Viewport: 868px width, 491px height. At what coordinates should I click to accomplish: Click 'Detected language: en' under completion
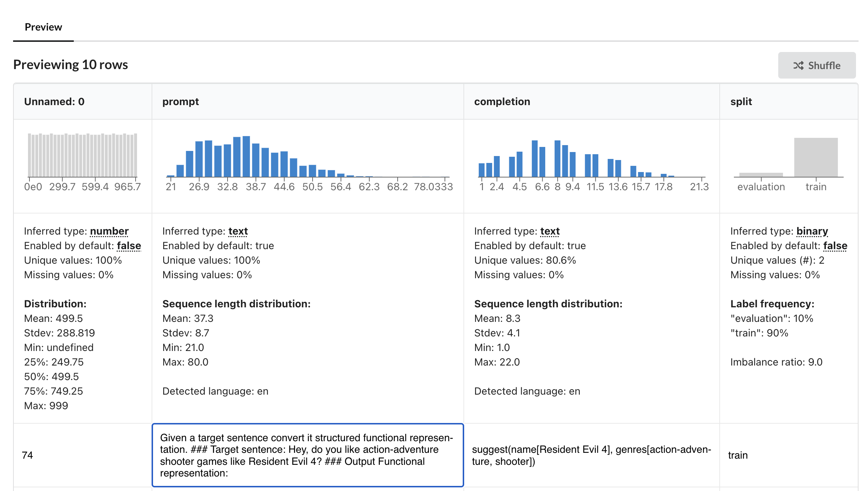coord(527,391)
